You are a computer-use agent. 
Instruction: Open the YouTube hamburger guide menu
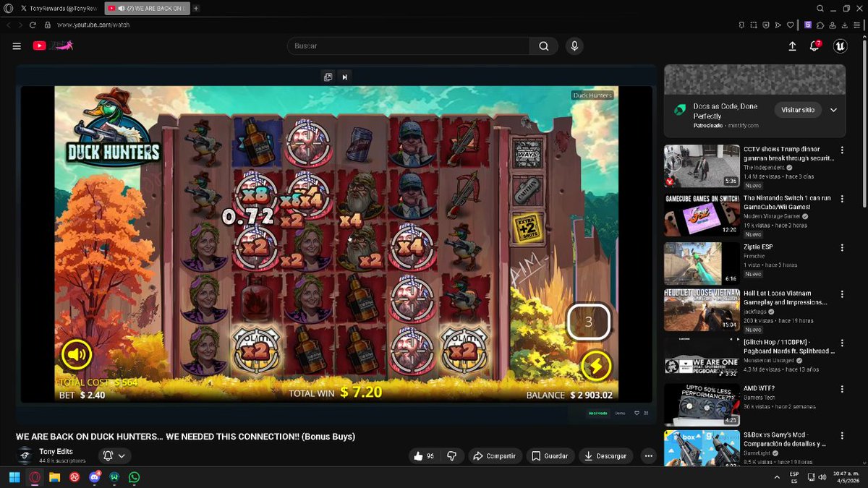pos(17,46)
